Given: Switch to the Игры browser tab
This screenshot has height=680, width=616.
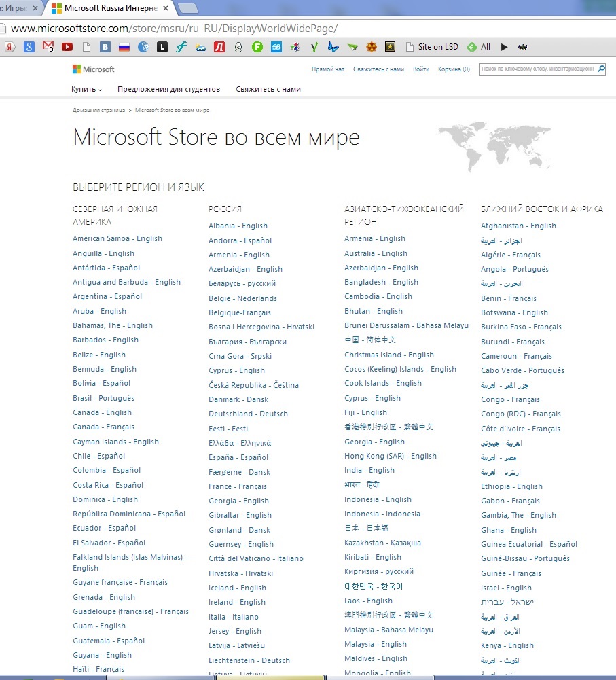Looking at the screenshot, I should pyautogui.click(x=20, y=8).
